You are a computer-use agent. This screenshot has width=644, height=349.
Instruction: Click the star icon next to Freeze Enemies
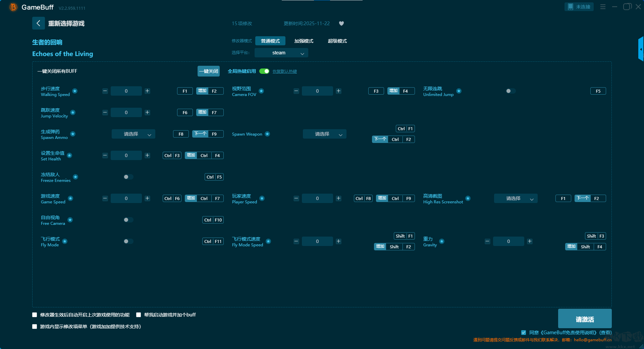click(x=75, y=177)
